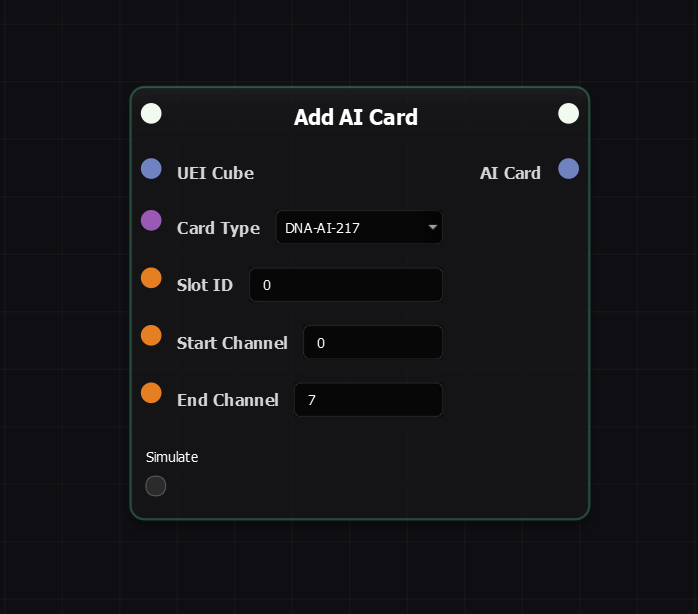
Task: Select the Add AI Card node title
Action: click(356, 117)
